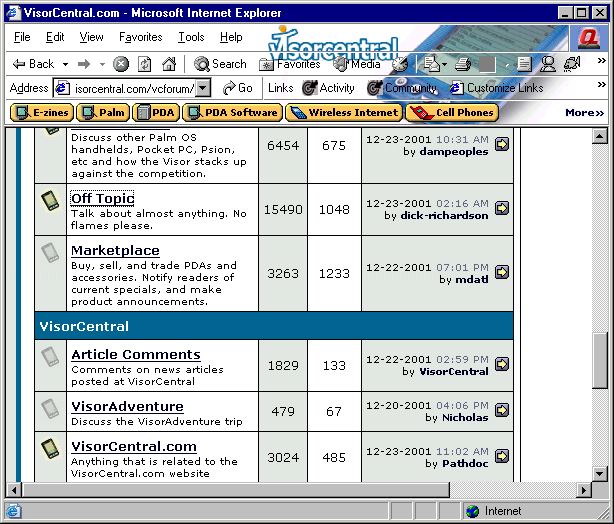
Task: Go to the Home page icon
Action: (x=169, y=64)
